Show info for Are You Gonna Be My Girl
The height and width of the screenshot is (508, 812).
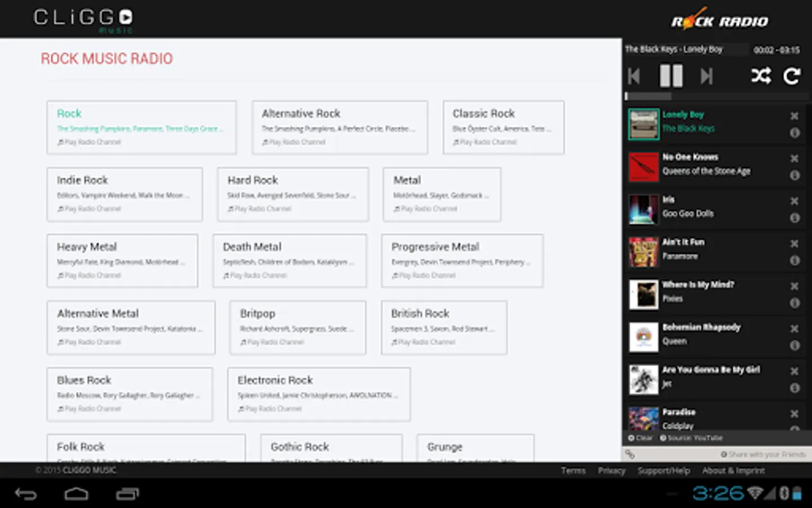click(795, 388)
